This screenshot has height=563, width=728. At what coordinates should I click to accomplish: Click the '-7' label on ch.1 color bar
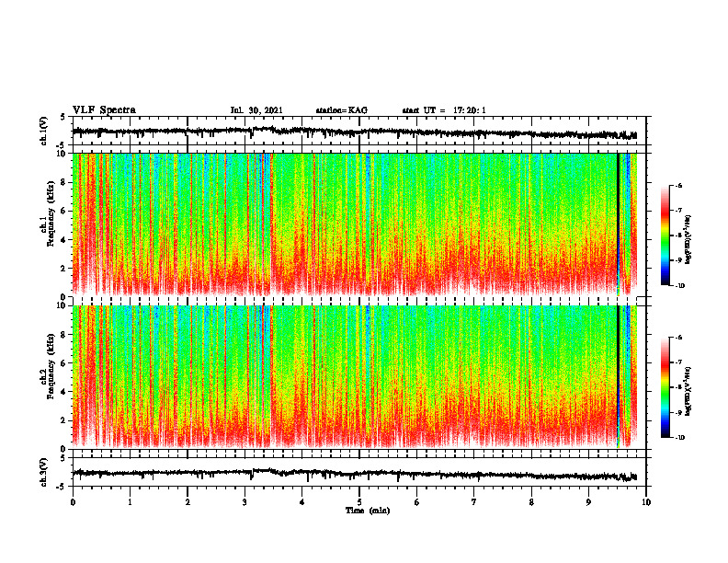pyautogui.click(x=678, y=211)
